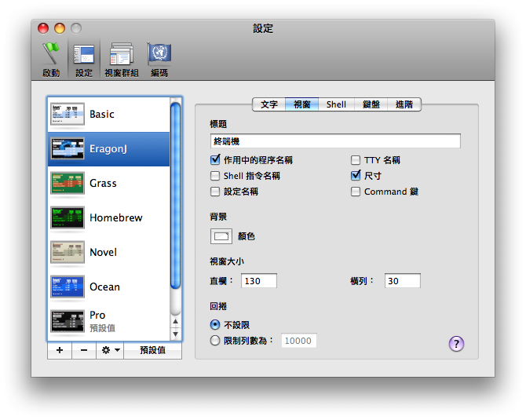Click the minus button to remove profile

[84, 350]
